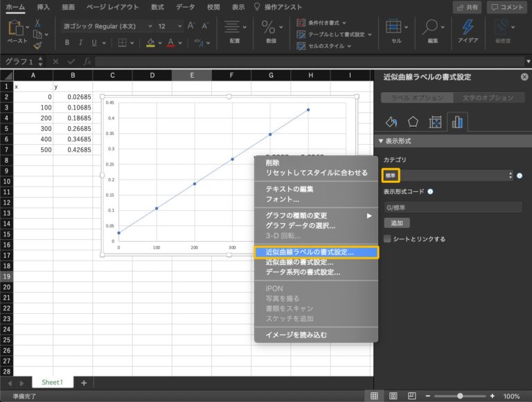Choose Format Trendline Label (近似曲線ラベルの書式設定...)
Viewport: 532px width, 402px height.
[316, 252]
